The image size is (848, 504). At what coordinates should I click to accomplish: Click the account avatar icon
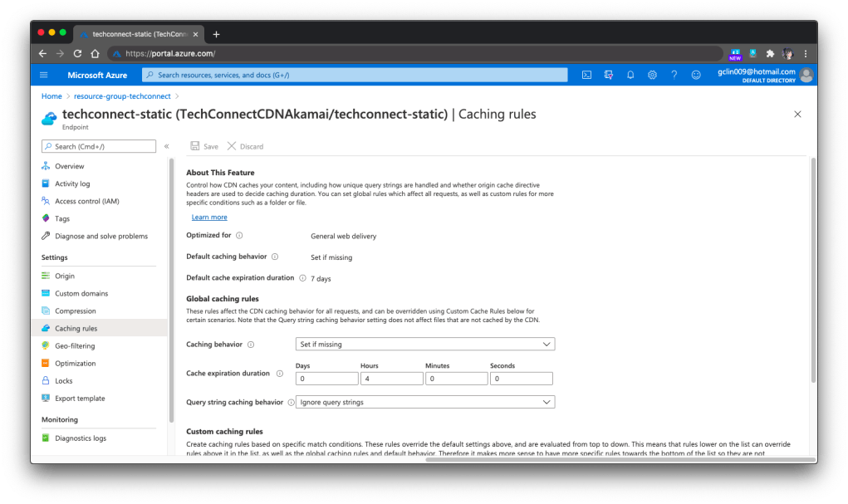point(805,75)
